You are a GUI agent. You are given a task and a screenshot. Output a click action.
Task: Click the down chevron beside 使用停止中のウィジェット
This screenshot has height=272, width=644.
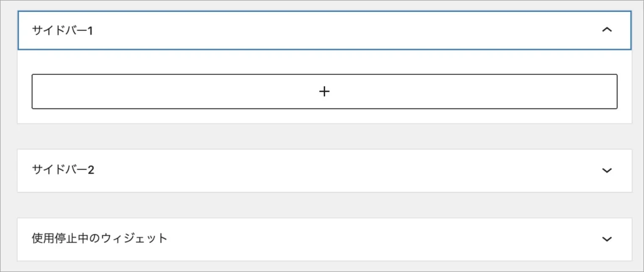(x=606, y=239)
